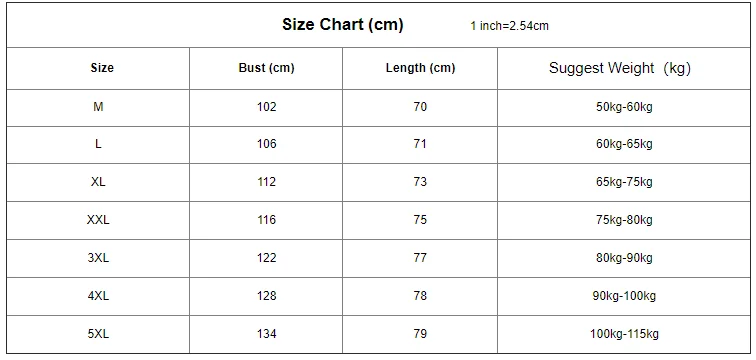
Task: Select the 3XL size cell
Action: pos(98,258)
